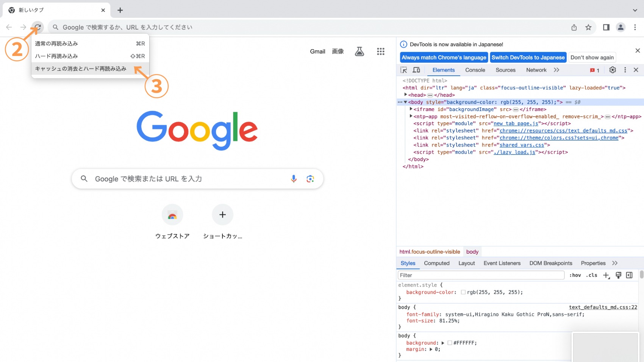The width and height of the screenshot is (644, 362).
Task: Activate the inspect element picker tool
Action: (404, 70)
